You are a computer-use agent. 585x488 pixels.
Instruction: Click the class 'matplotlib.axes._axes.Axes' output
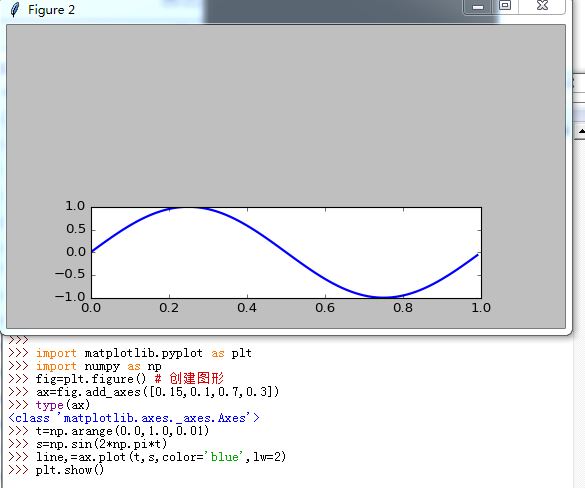pyautogui.click(x=134, y=418)
